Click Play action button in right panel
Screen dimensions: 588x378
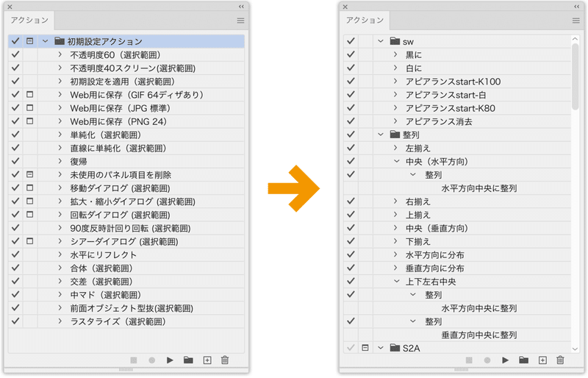[x=505, y=360]
